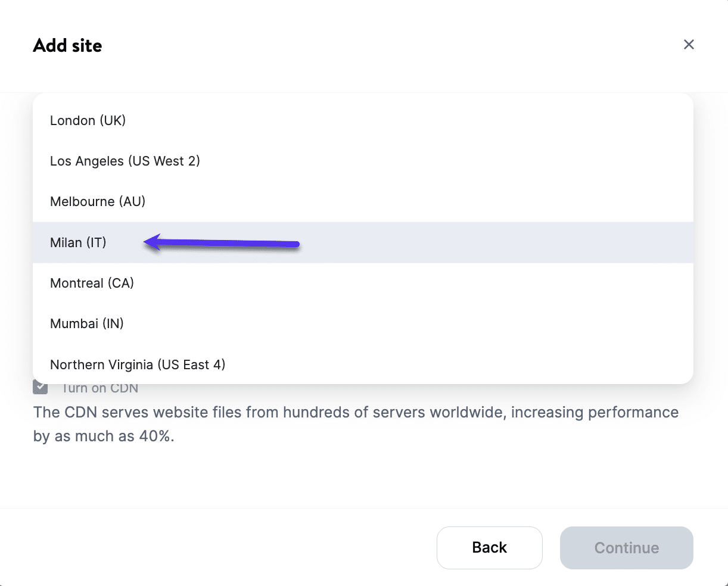Select London (UK) data center

click(x=88, y=121)
